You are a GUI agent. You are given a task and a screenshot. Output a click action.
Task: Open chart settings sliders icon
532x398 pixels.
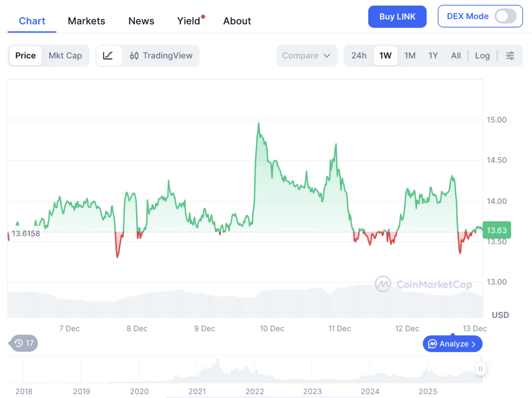(510, 55)
